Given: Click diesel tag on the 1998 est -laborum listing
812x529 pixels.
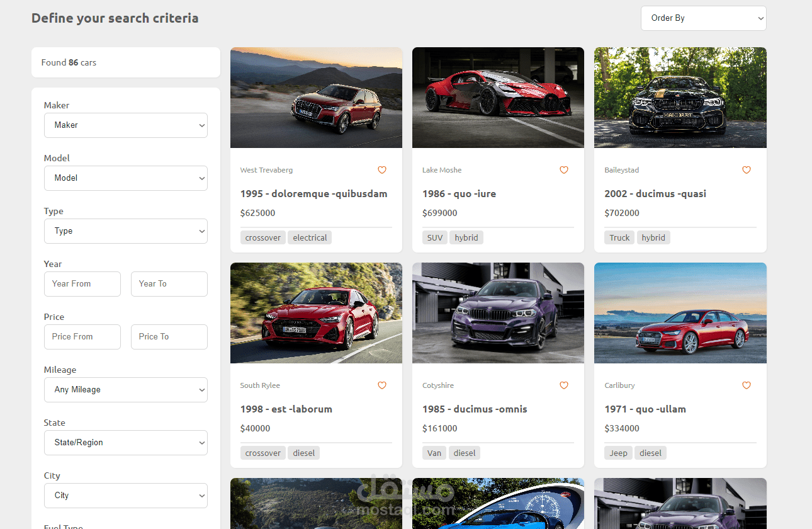Looking at the screenshot, I should [x=304, y=453].
